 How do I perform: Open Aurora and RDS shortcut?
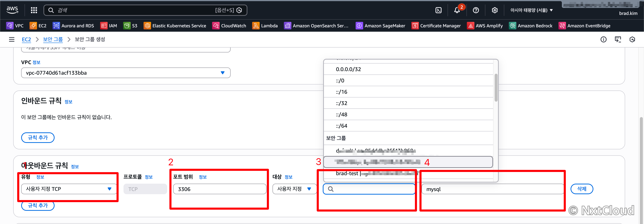click(73, 25)
